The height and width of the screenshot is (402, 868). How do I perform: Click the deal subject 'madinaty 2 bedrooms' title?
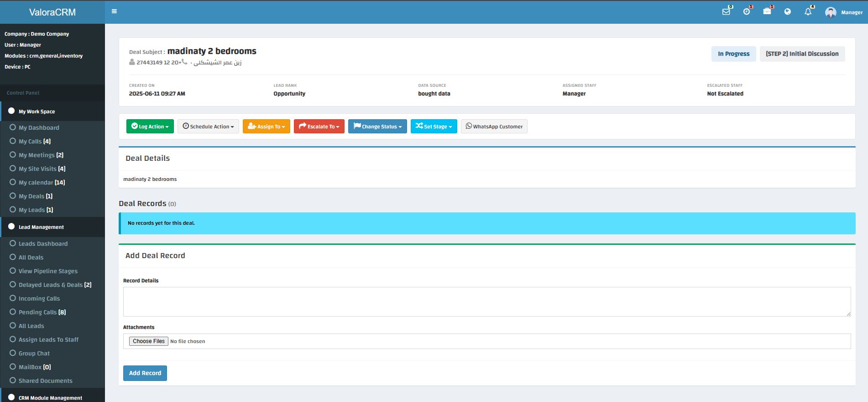click(212, 51)
